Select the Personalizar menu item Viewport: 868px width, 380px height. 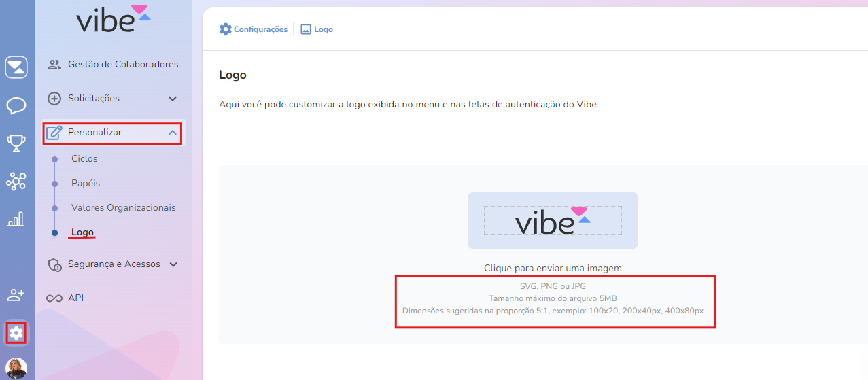[x=113, y=133]
